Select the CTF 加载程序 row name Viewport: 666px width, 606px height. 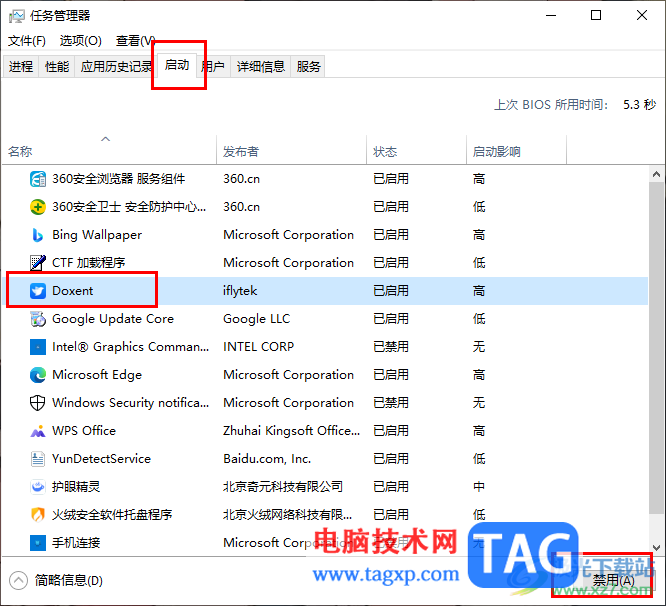(x=88, y=263)
